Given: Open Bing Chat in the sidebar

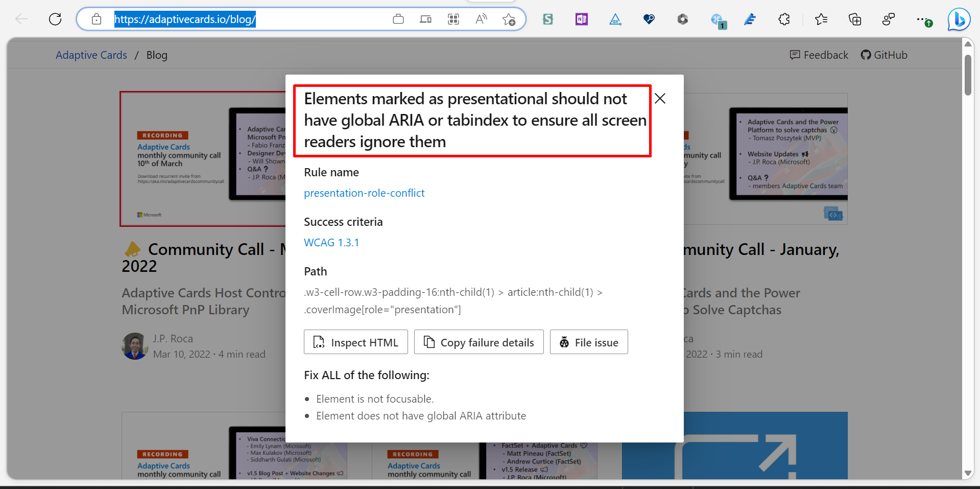Looking at the screenshot, I should 958,19.
